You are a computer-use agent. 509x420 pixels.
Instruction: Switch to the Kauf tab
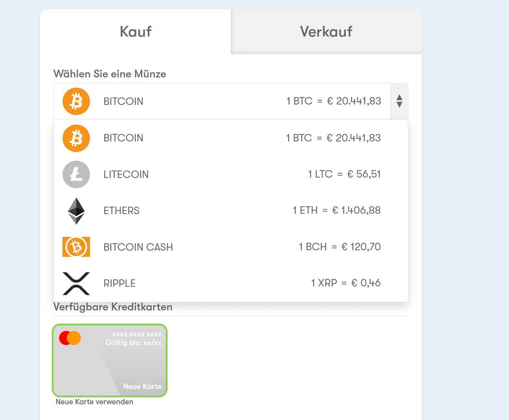(136, 32)
